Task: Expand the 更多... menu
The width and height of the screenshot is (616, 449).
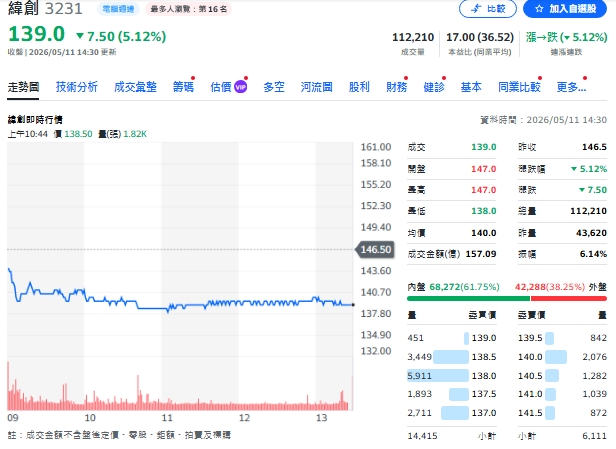Action: [571, 87]
